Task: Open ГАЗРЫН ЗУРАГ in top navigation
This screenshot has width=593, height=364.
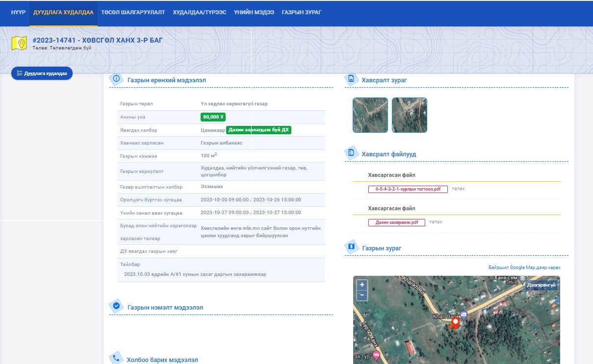Action: tap(302, 12)
